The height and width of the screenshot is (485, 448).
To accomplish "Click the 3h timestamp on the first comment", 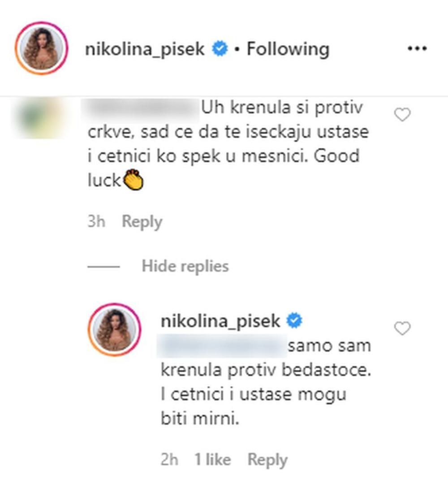I will click(96, 222).
